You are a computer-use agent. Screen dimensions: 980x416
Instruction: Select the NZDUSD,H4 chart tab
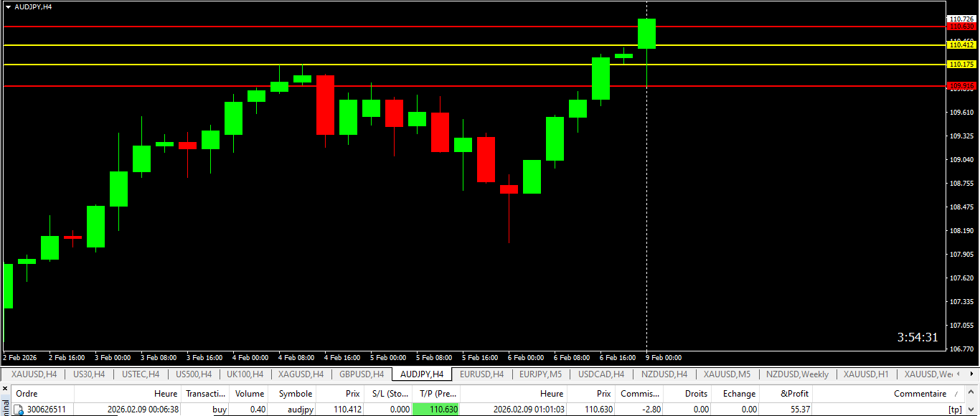point(664,374)
